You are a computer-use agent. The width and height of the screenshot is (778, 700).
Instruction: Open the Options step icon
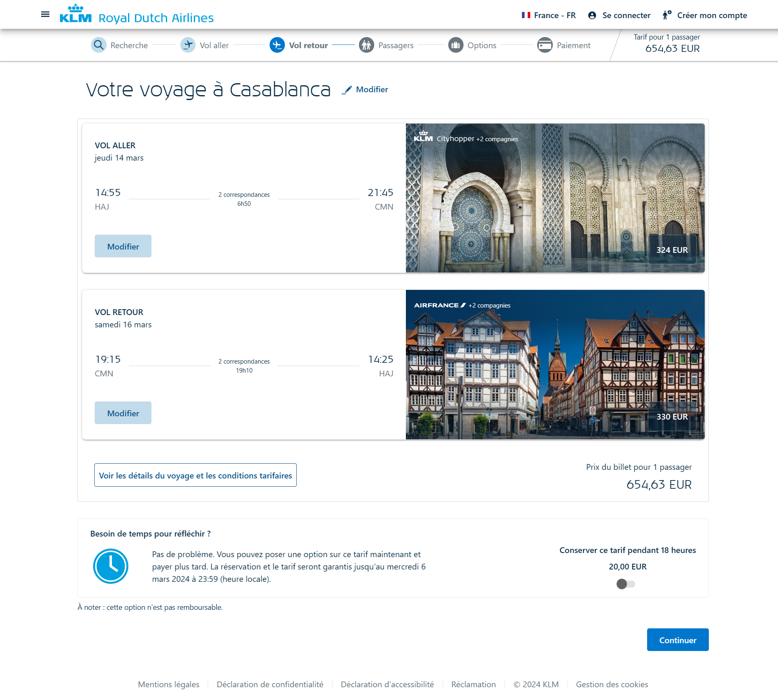(456, 45)
